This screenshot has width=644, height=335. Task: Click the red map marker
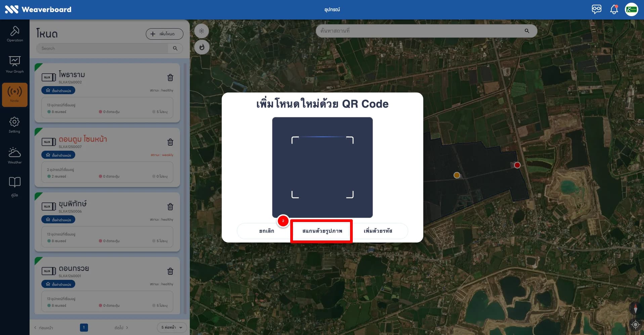point(517,165)
